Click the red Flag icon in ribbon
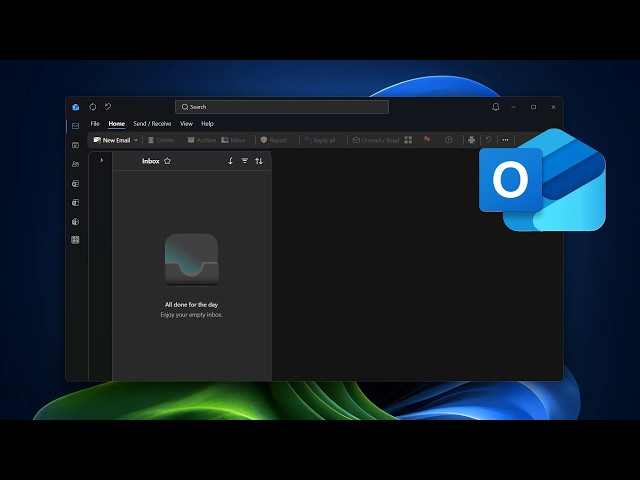640x480 pixels. (x=427, y=140)
